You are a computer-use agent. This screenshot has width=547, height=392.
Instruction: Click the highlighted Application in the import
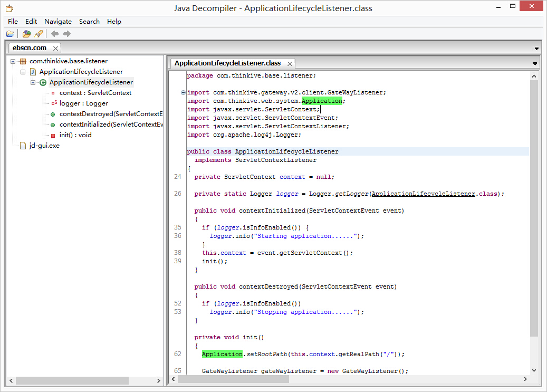click(322, 101)
